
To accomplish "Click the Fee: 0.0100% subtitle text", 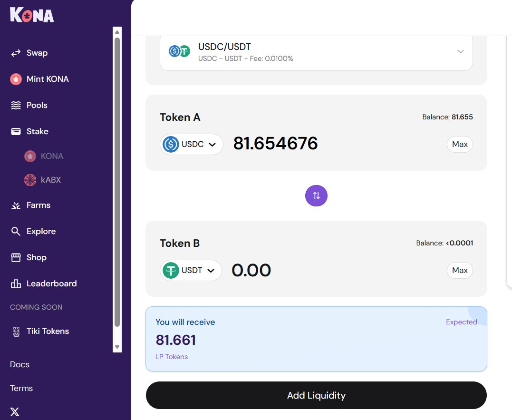I will [271, 59].
